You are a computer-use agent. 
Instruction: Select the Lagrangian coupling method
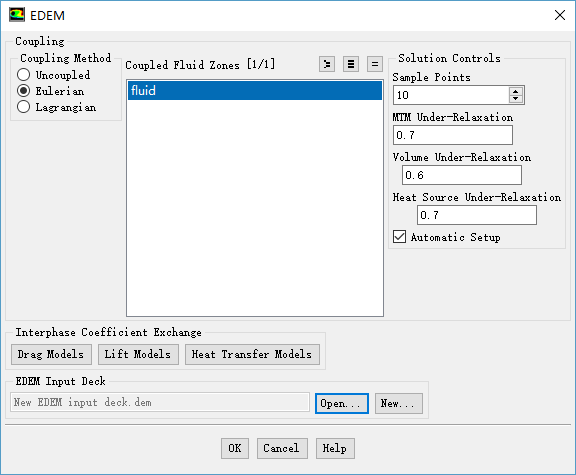(24, 107)
